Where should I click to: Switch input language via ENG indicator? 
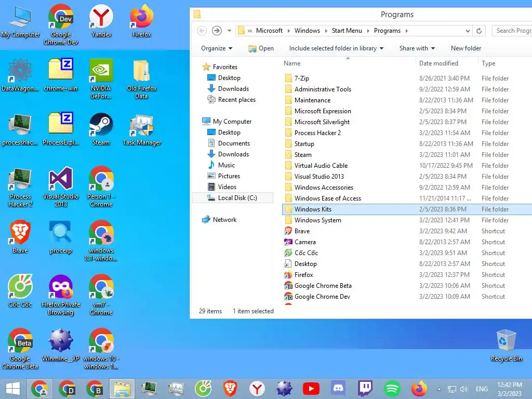pyautogui.click(x=482, y=389)
